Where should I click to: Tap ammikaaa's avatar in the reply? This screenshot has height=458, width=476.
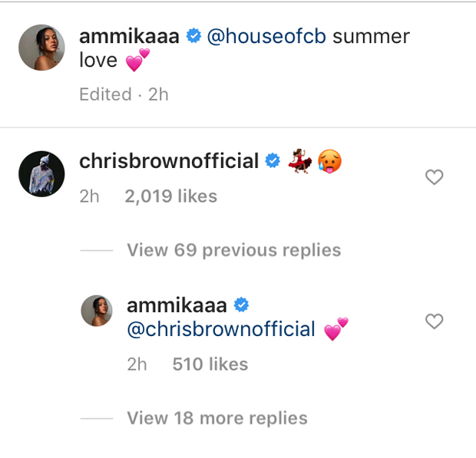tap(97, 311)
